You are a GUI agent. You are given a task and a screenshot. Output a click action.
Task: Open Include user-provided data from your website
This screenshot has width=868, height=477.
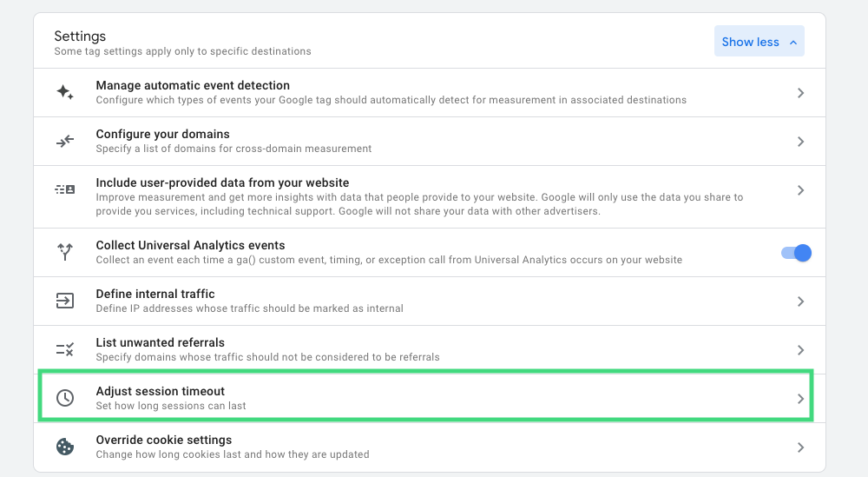tap(222, 182)
